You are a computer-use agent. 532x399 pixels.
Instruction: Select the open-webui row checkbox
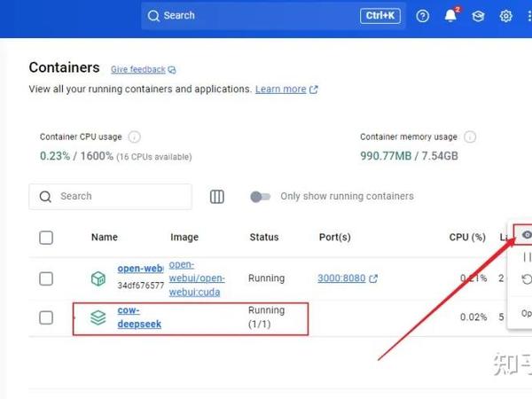[x=46, y=278]
